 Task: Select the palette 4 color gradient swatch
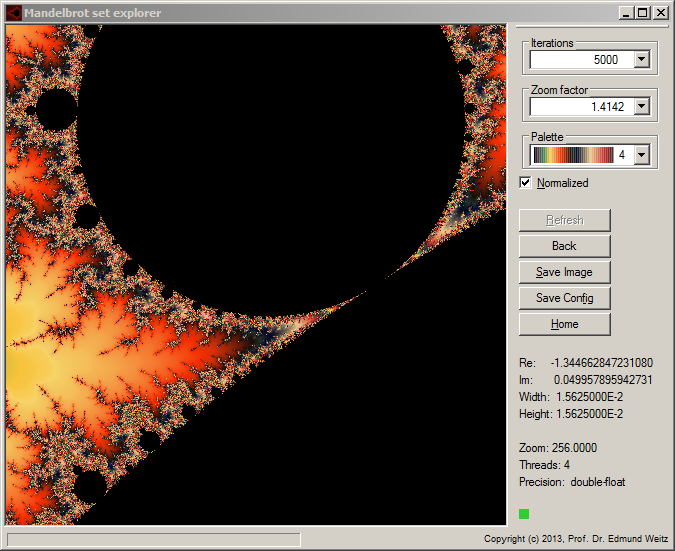573,155
